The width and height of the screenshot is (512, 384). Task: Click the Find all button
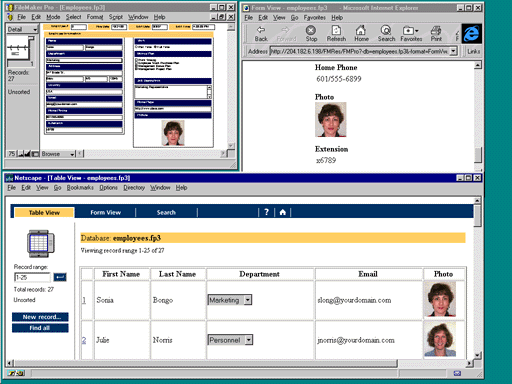tap(40, 328)
